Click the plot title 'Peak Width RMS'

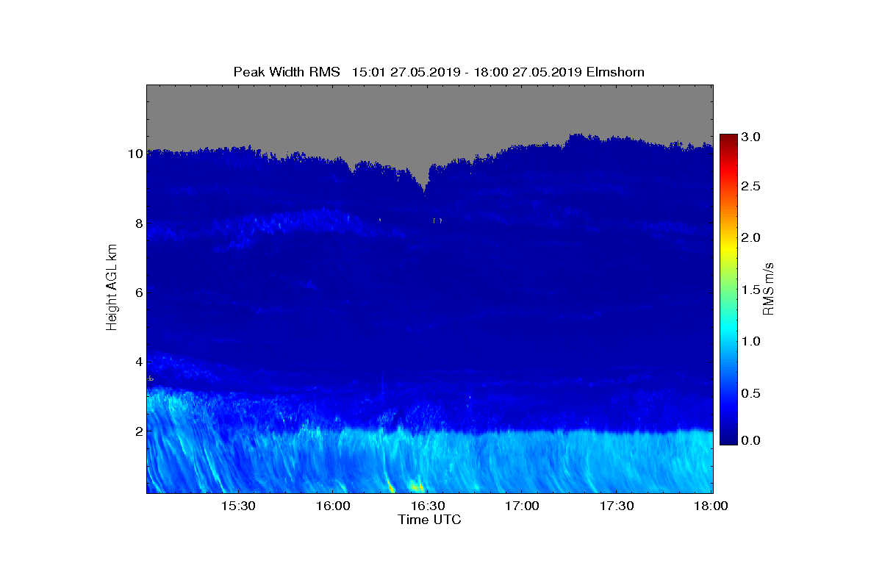287,71
